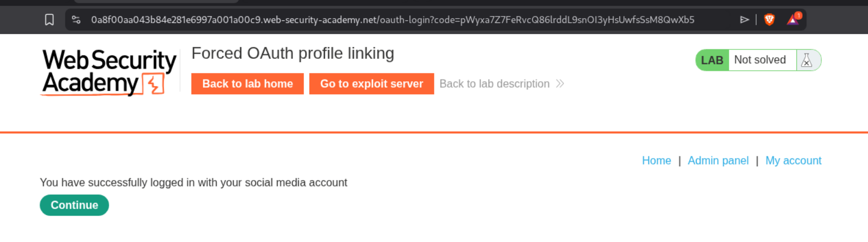Open the My account link
The image size is (868, 242).
pyautogui.click(x=793, y=161)
